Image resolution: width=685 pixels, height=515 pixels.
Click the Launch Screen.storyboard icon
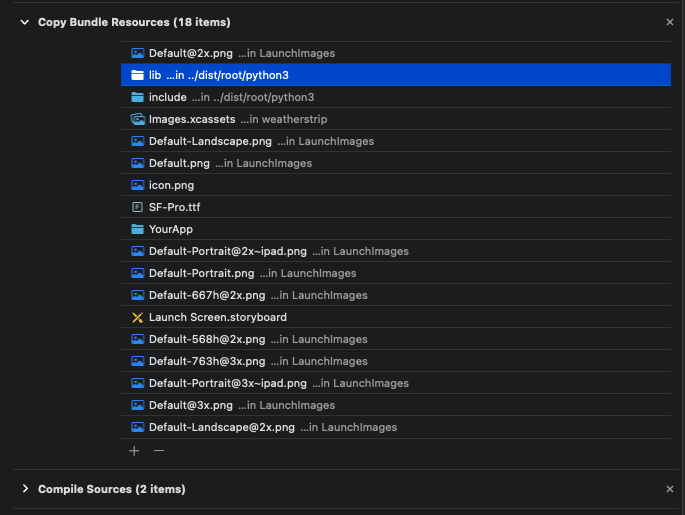[x=137, y=317]
